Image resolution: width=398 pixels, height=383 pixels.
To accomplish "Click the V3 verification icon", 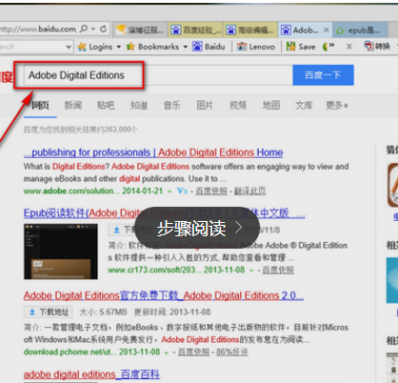I will [x=182, y=191].
